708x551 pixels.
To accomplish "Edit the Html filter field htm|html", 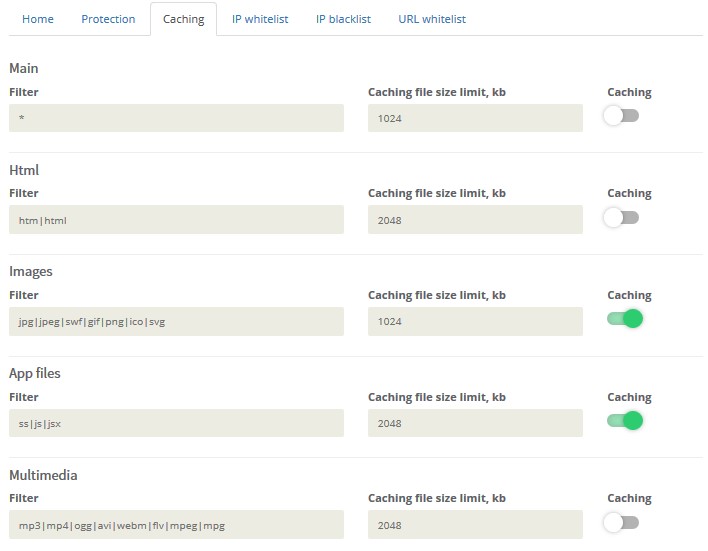I will click(x=176, y=220).
